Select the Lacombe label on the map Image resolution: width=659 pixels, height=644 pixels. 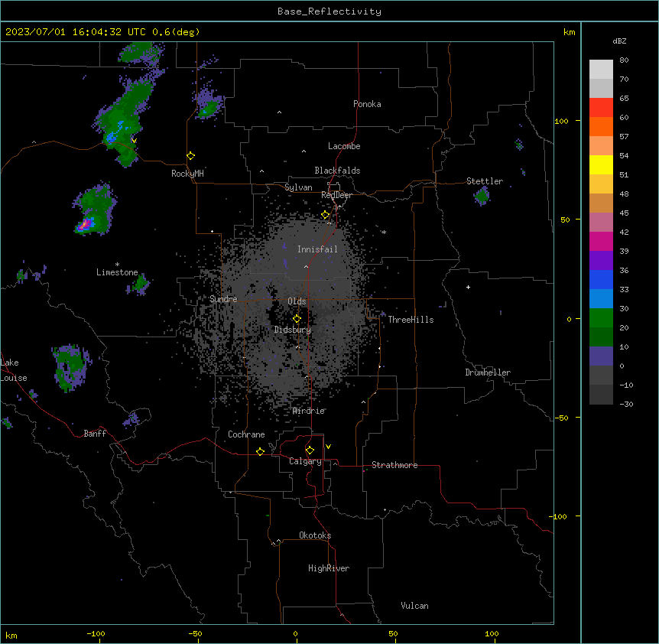(x=344, y=146)
